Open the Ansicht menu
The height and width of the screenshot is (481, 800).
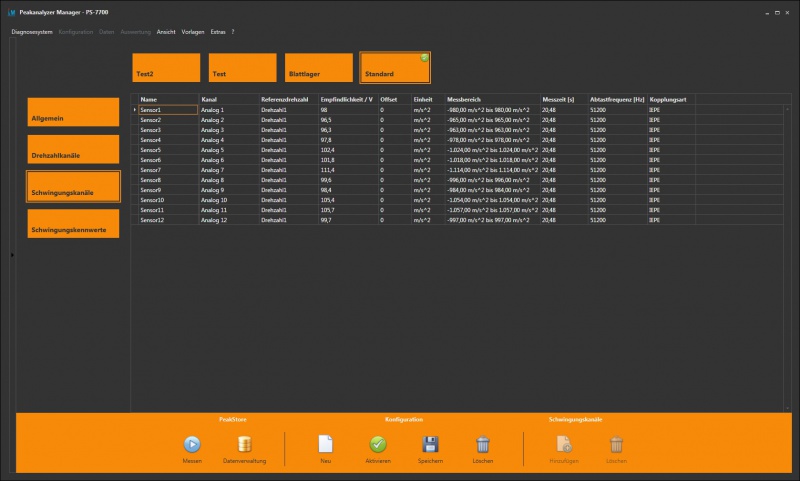coord(166,32)
